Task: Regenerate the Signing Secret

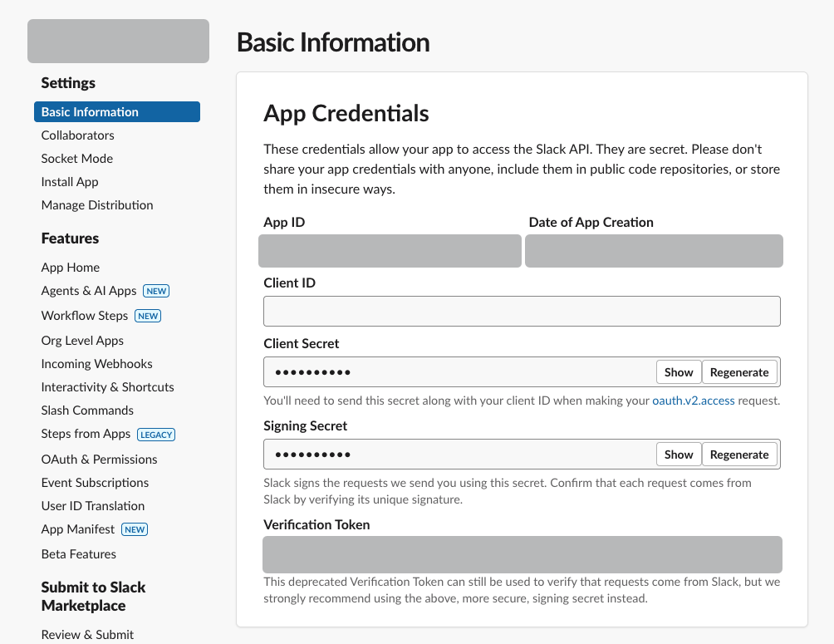Action: click(739, 454)
